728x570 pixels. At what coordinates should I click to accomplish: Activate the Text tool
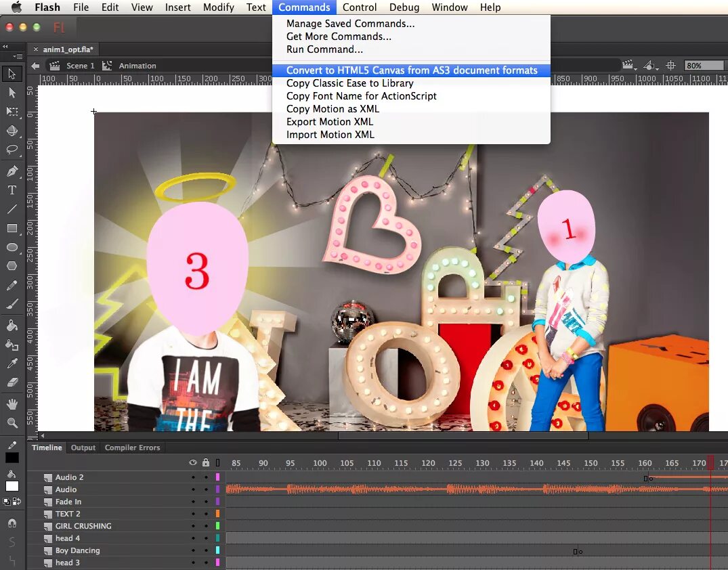(x=12, y=190)
